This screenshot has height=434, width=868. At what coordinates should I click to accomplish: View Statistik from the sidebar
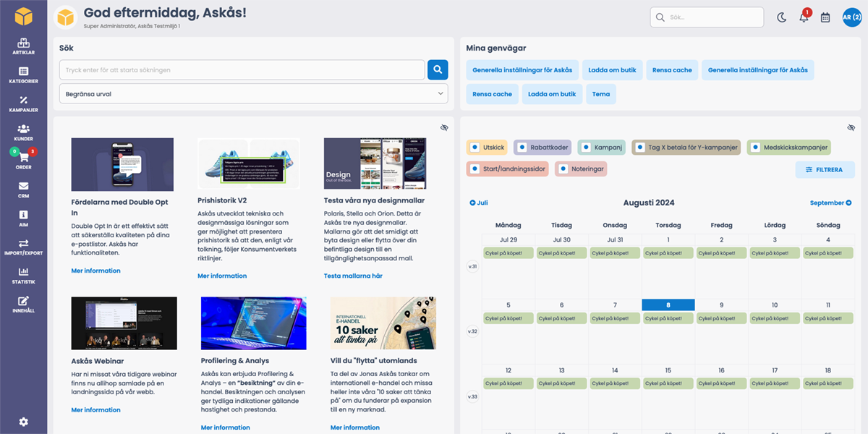[x=23, y=276]
